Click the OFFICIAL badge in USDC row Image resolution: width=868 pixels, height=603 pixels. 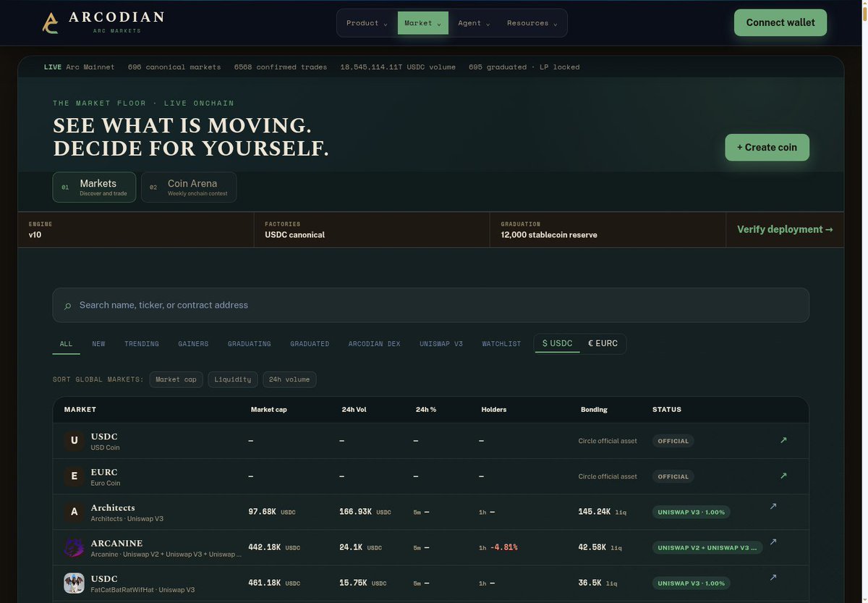[x=673, y=441]
